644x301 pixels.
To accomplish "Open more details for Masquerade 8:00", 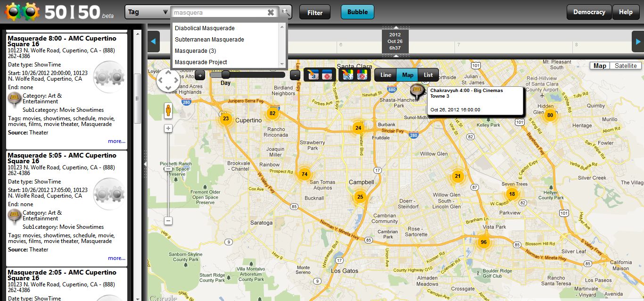I will (116, 141).
